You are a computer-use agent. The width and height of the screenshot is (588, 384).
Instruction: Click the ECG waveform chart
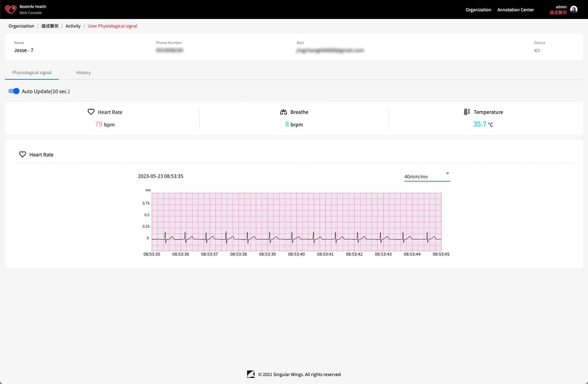point(296,222)
